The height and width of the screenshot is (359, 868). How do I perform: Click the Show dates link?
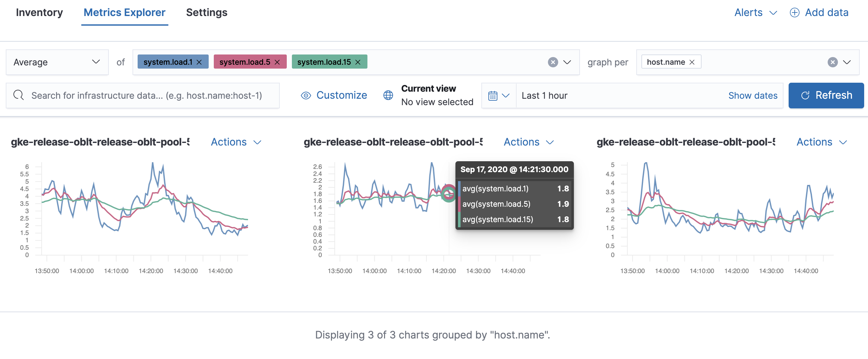click(753, 95)
